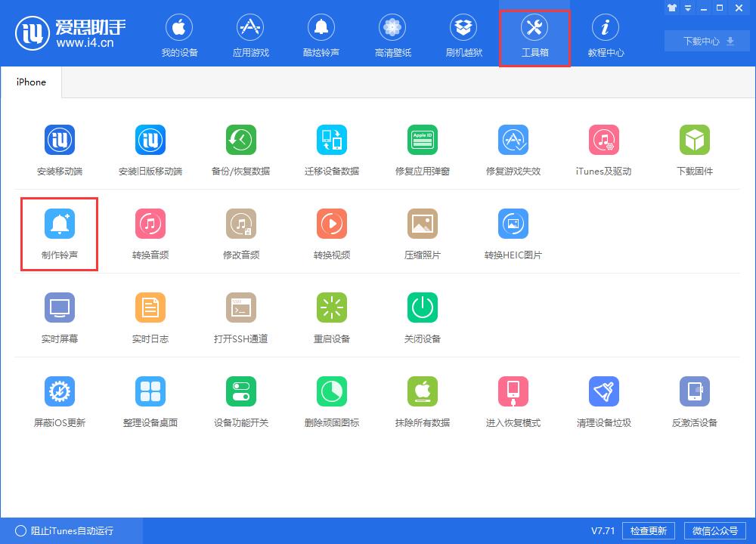This screenshot has width=756, height=544.
Task: Select the 备份/恢复数据 backup tool
Action: tap(240, 149)
